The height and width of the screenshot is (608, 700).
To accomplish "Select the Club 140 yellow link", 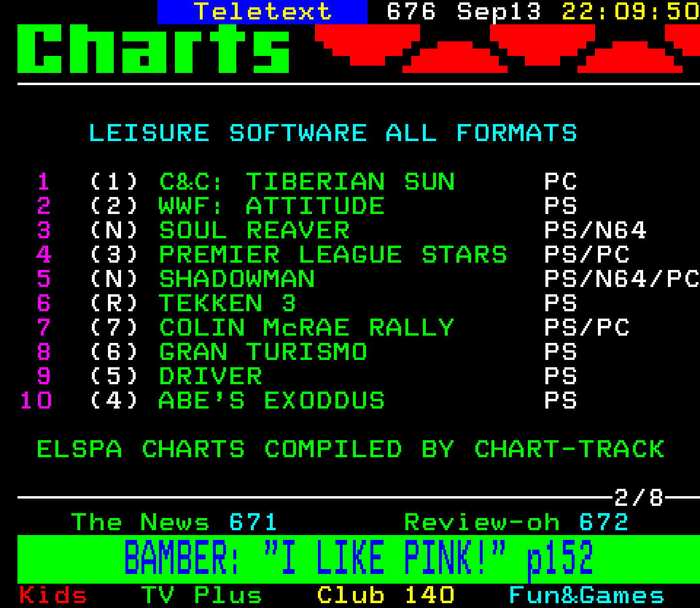I will (385, 595).
